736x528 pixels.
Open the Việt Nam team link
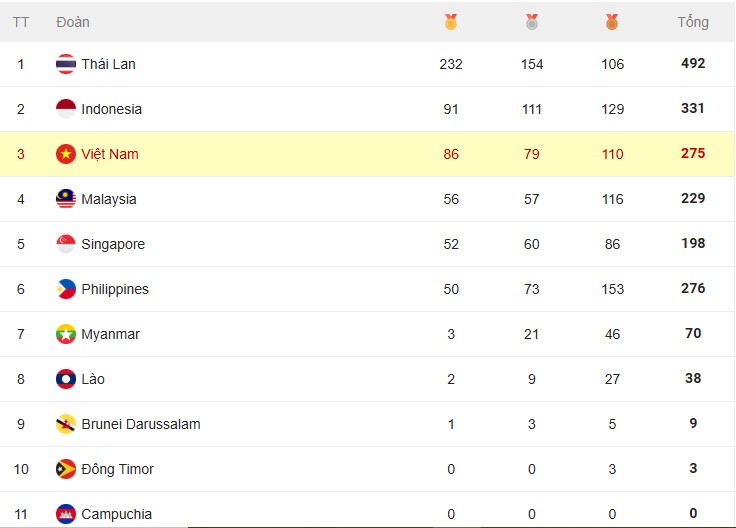coord(110,154)
